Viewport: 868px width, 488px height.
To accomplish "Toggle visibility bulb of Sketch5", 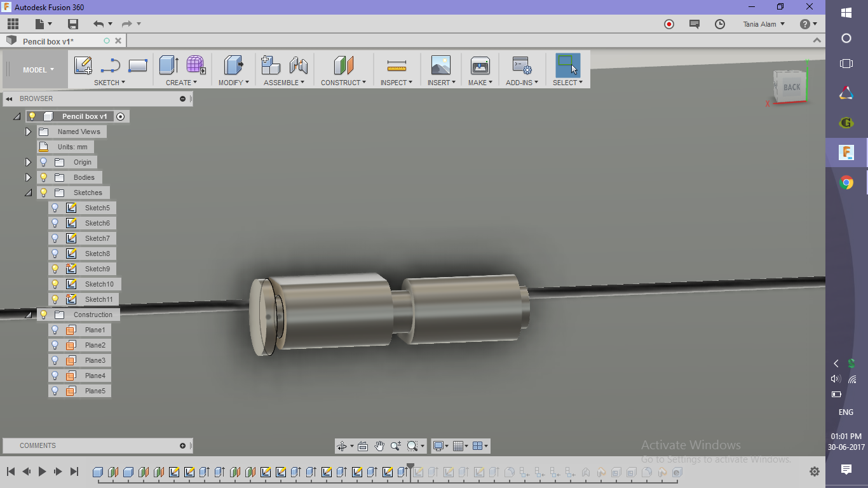I will (x=55, y=208).
